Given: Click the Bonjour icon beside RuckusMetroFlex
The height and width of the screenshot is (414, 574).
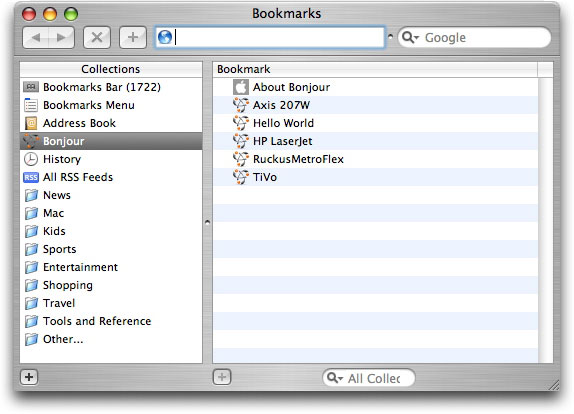Looking at the screenshot, I should pyautogui.click(x=241, y=159).
